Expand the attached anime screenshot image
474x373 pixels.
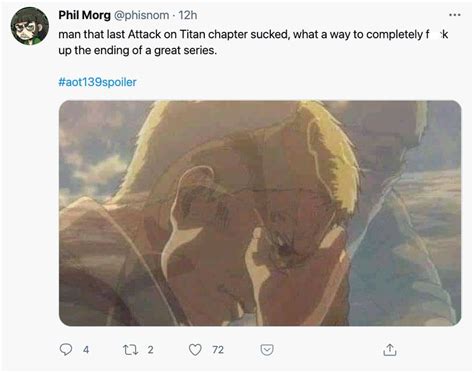coord(260,213)
